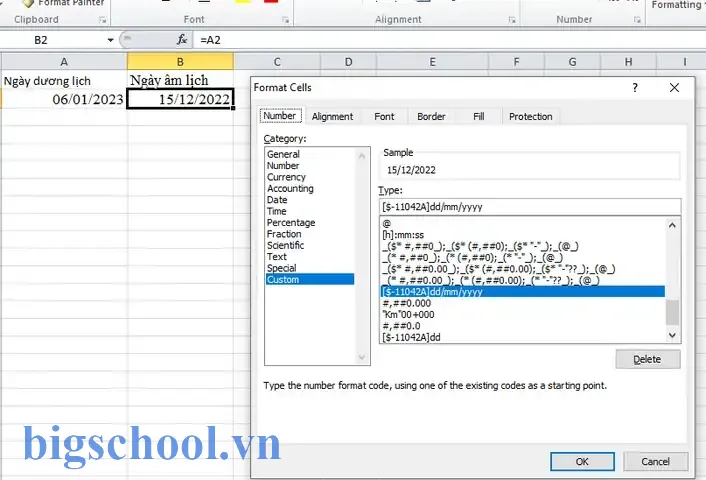The height and width of the screenshot is (480, 706).
Task: Select [$-11042A]dd/mm/yyyy in the list
Action: [523, 292]
